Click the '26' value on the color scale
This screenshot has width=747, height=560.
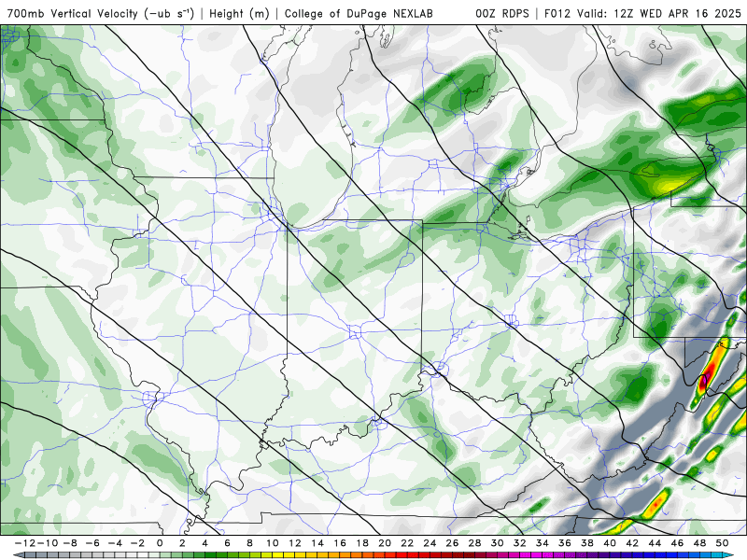click(452, 543)
